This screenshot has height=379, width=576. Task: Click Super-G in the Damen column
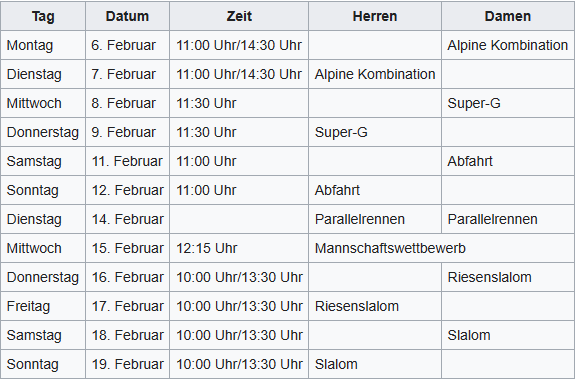pyautogui.click(x=508, y=103)
